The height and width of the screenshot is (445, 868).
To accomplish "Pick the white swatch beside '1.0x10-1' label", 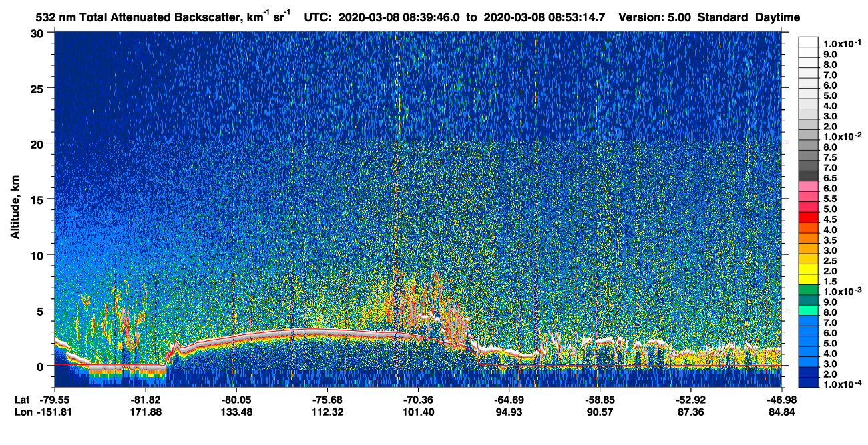I will 809,41.
